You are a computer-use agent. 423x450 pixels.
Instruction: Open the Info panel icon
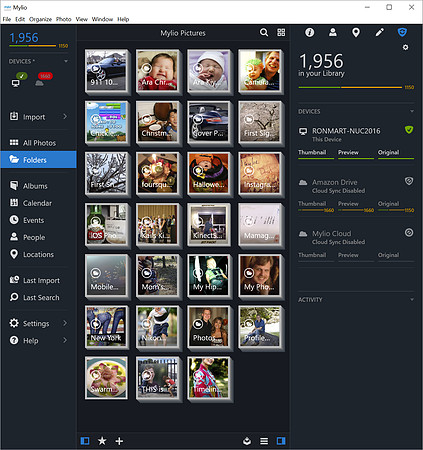pyautogui.click(x=310, y=32)
